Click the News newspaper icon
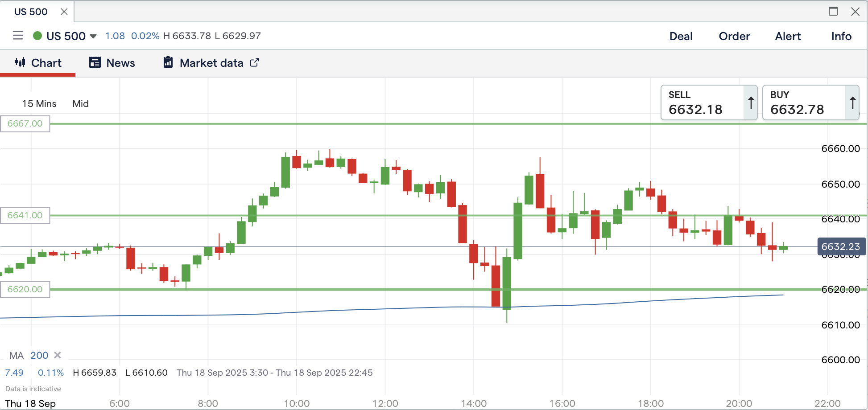This screenshot has width=868, height=410. 95,62
